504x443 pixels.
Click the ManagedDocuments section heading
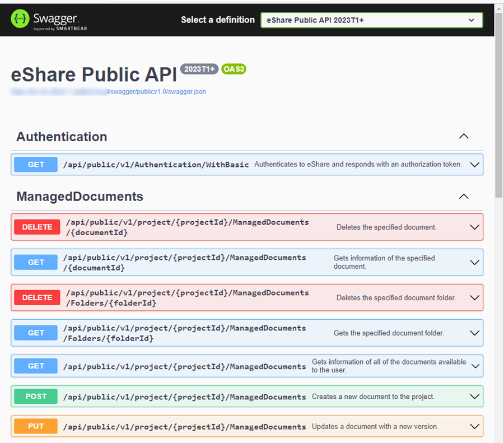pos(80,197)
